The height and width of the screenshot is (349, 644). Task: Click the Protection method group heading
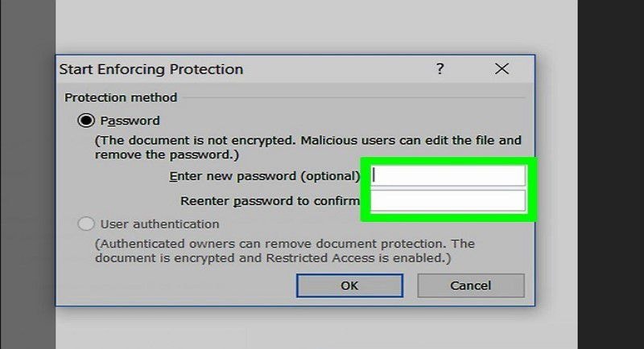point(121,98)
